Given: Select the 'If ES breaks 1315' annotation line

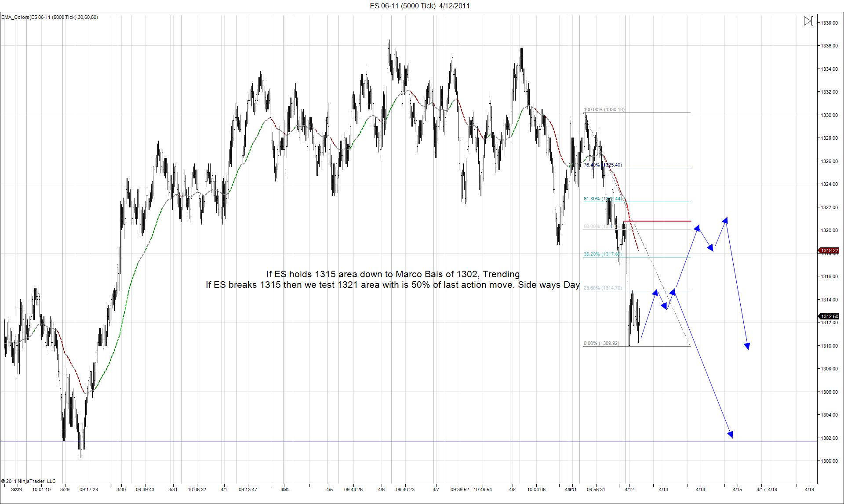Looking at the screenshot, I should coord(393,285).
